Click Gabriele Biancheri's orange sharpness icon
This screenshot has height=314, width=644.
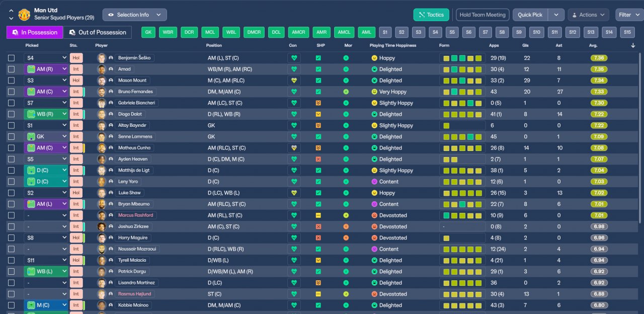[318, 103]
